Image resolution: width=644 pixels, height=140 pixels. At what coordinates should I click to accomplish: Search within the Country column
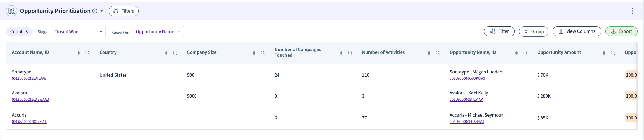pos(175,53)
